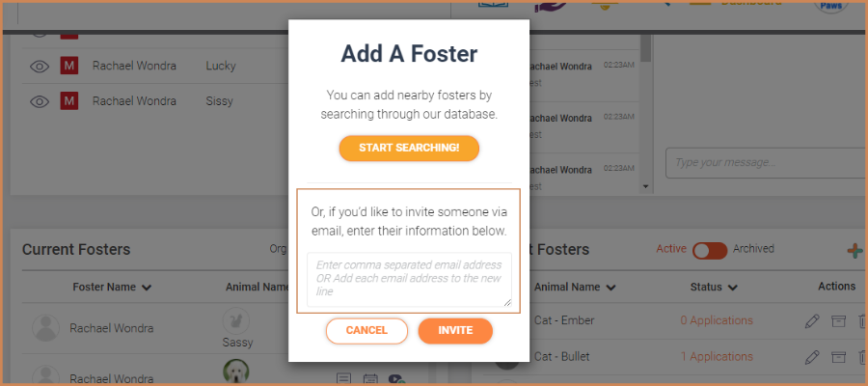Click the plus icon to add a foster listing
This screenshot has width=868, height=386.
pyautogui.click(x=855, y=250)
